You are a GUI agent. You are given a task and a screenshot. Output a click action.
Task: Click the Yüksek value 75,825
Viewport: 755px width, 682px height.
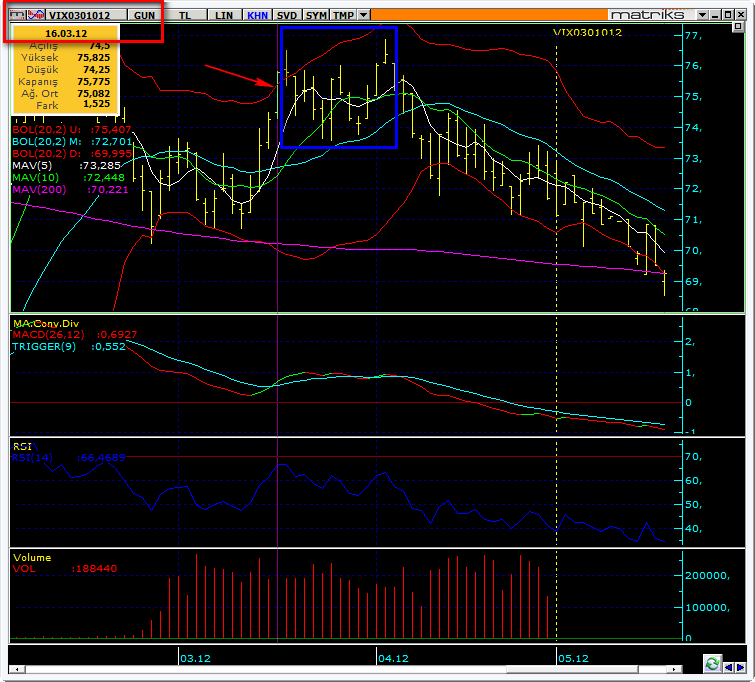[x=93, y=58]
